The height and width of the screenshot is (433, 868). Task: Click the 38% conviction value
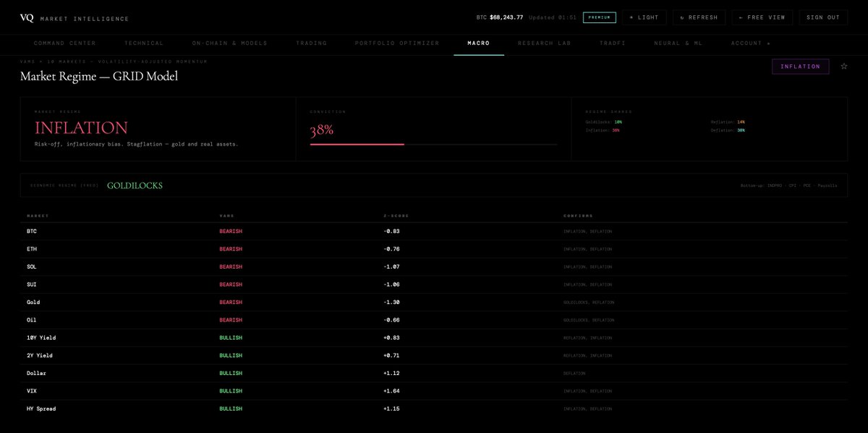pos(322,130)
